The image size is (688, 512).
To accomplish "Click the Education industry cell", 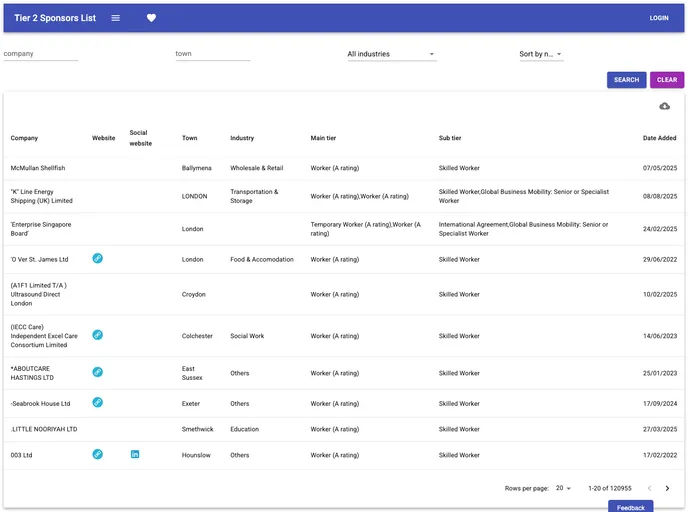I will tap(244, 429).
